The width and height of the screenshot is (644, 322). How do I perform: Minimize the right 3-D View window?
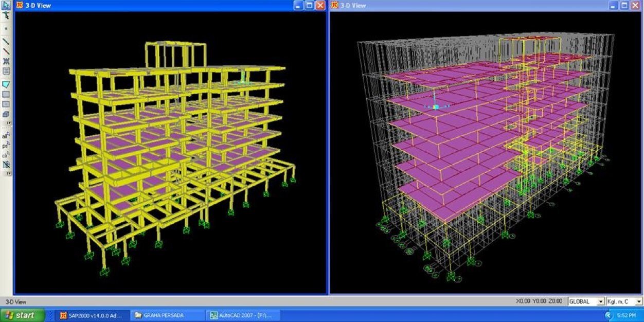(613, 5)
